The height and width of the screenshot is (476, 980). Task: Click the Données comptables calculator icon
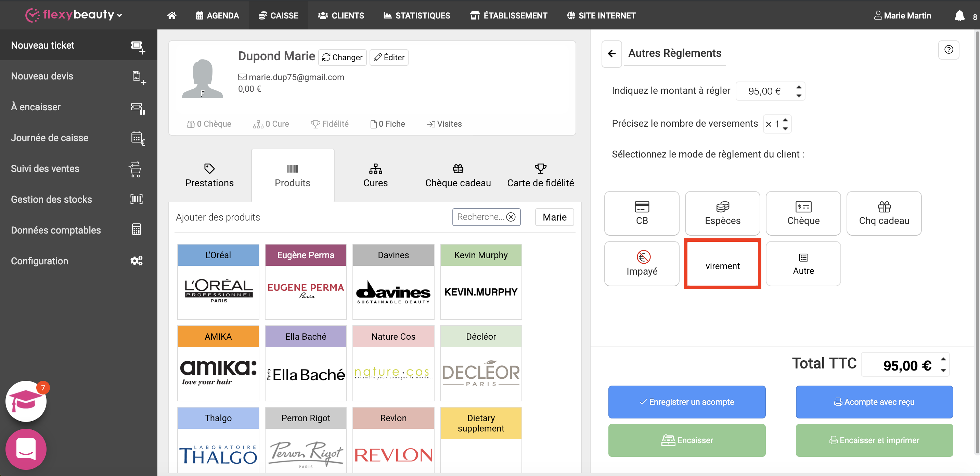point(136,230)
